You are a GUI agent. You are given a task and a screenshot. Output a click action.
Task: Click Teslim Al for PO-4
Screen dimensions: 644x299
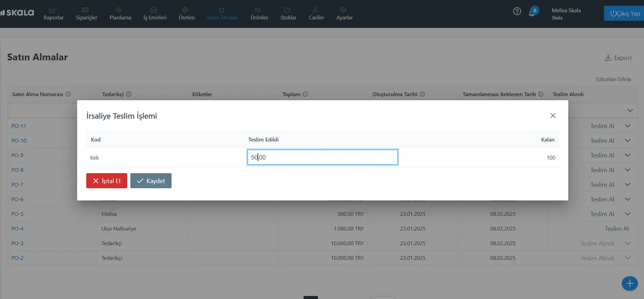click(x=617, y=229)
